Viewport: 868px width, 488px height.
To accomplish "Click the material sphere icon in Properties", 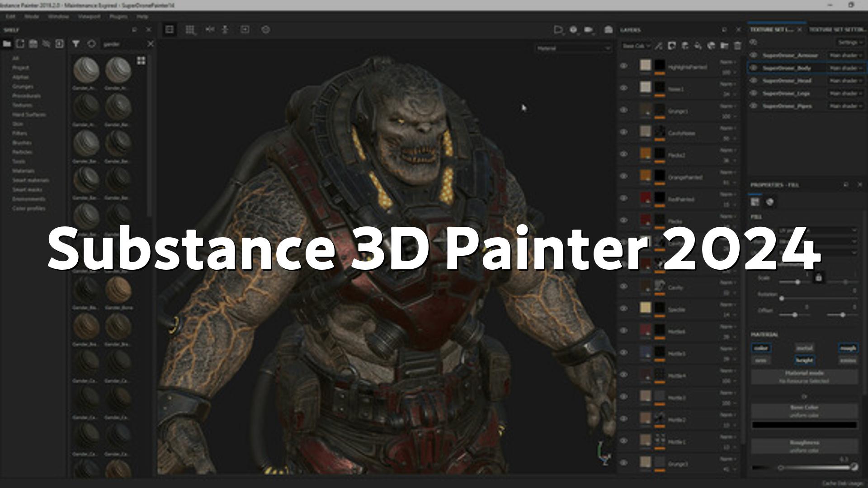I will (770, 202).
